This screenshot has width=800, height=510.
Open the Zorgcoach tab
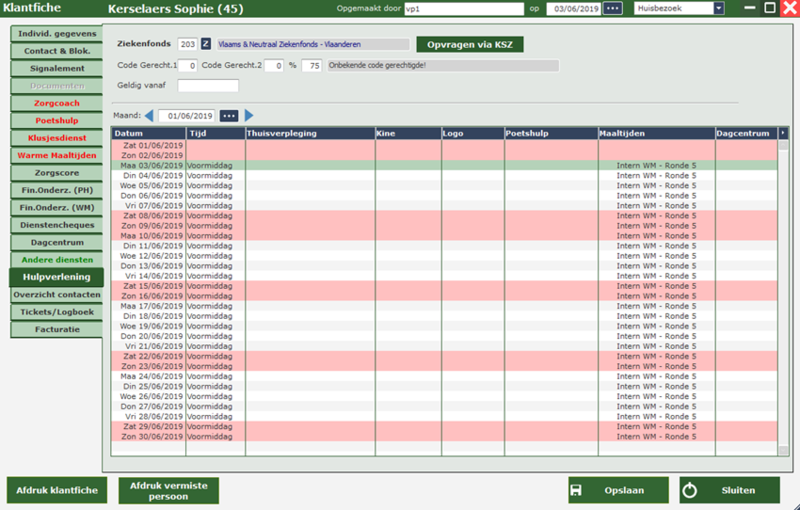pyautogui.click(x=56, y=103)
